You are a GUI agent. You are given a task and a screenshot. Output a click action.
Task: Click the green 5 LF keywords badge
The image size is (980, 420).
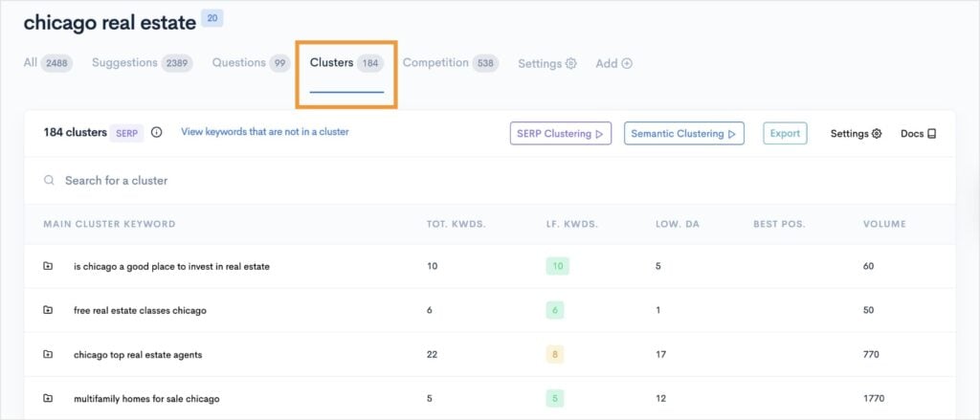pos(555,399)
